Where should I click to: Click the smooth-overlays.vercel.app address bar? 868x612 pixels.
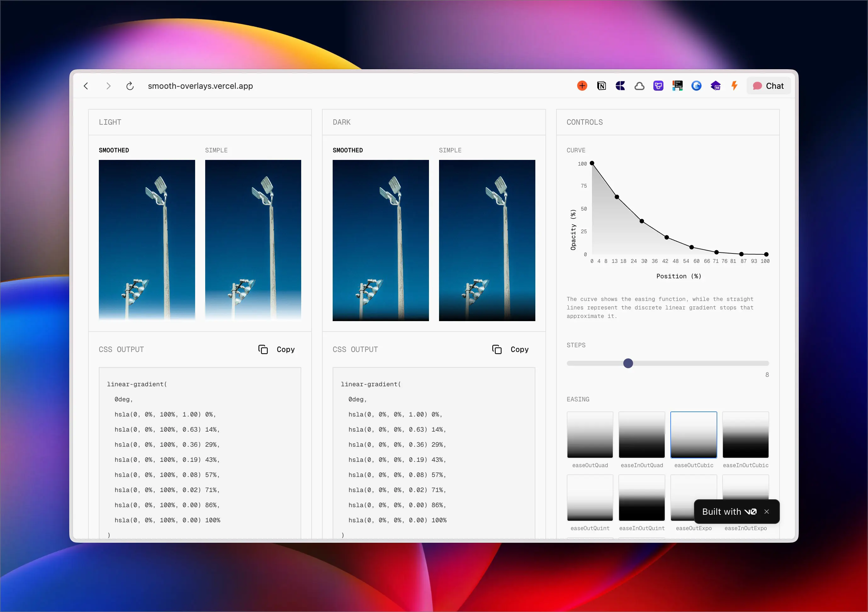click(x=200, y=86)
